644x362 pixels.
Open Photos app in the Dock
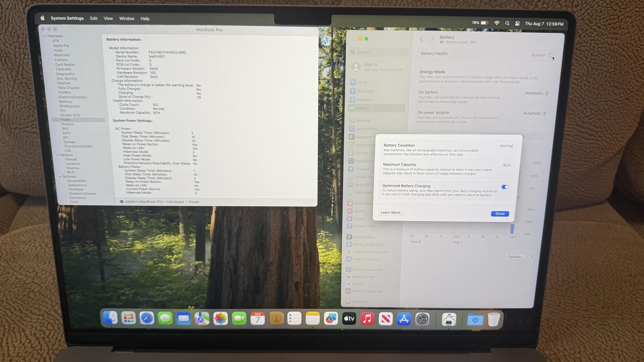click(x=220, y=318)
